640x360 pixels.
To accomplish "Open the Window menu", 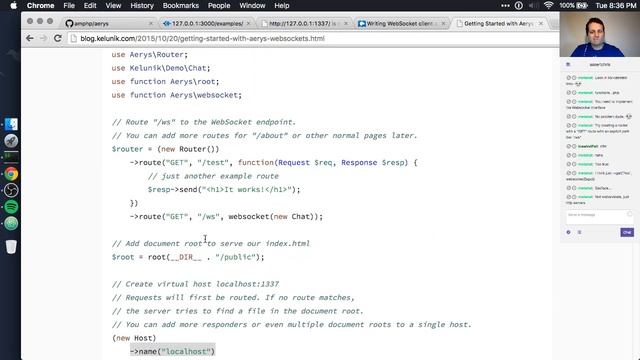I will [252, 6].
